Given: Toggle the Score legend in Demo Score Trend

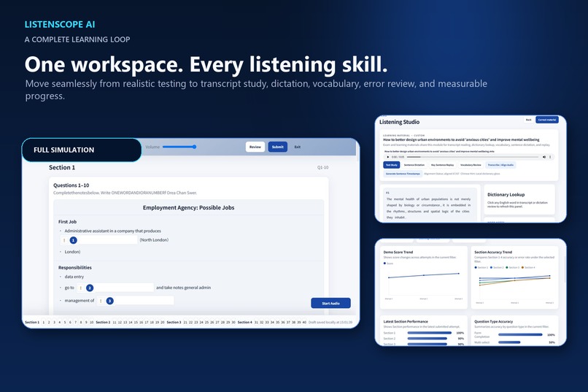Looking at the screenshot, I should tap(389, 264).
